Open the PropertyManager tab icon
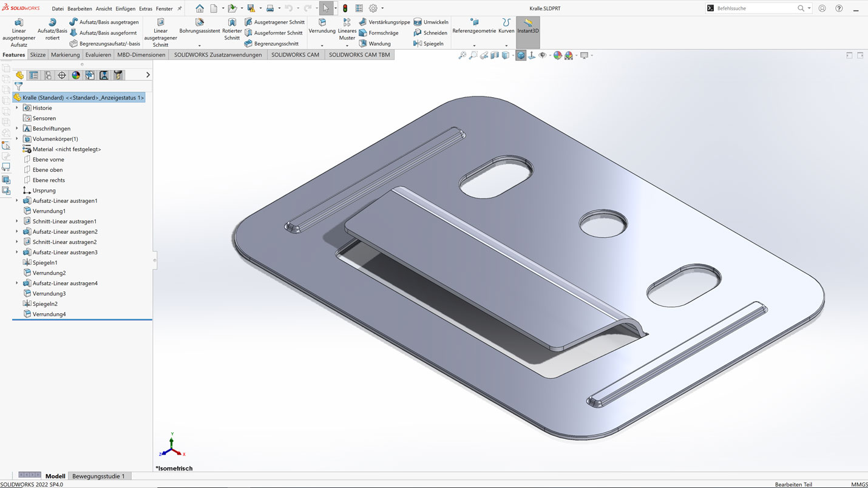 click(x=34, y=75)
